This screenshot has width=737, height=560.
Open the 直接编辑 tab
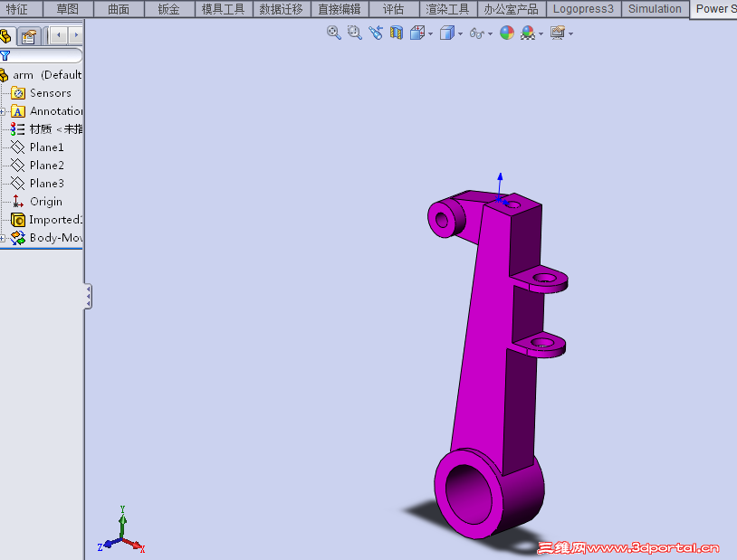[x=340, y=9]
